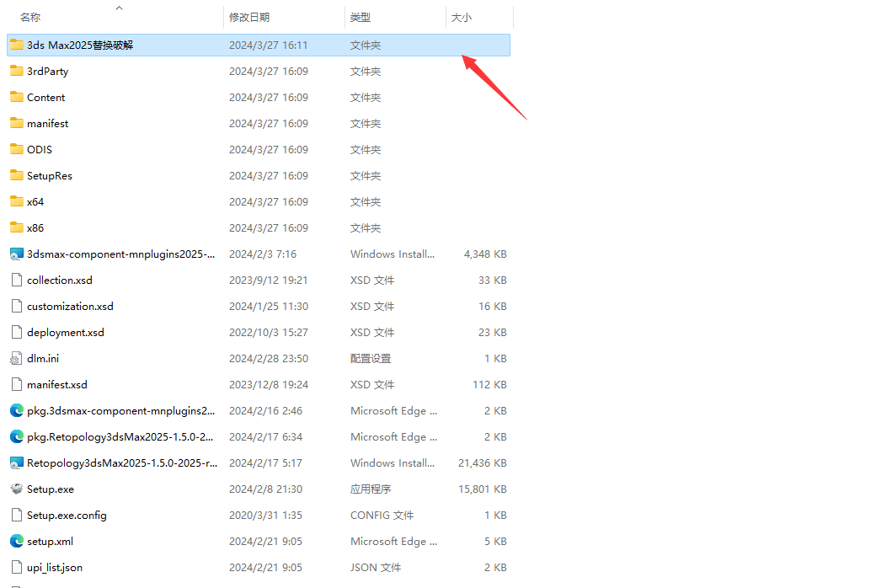Click the 112 KB size cell
892x588 pixels.
point(490,385)
